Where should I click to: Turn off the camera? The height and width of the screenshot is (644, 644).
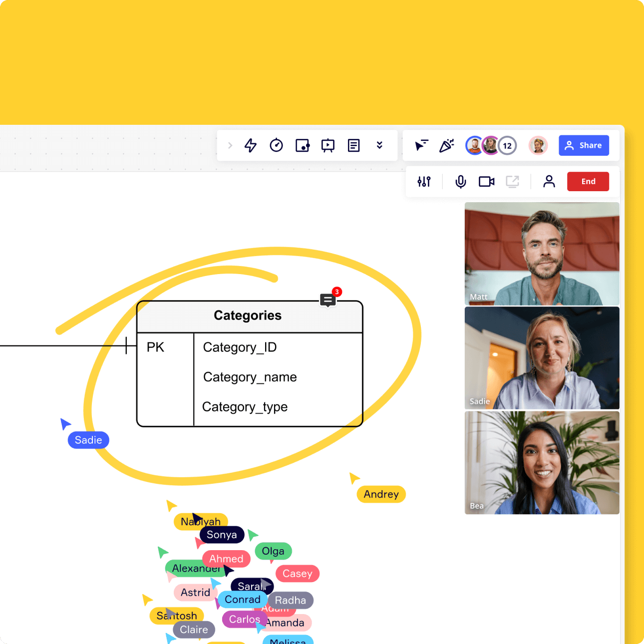[486, 181]
